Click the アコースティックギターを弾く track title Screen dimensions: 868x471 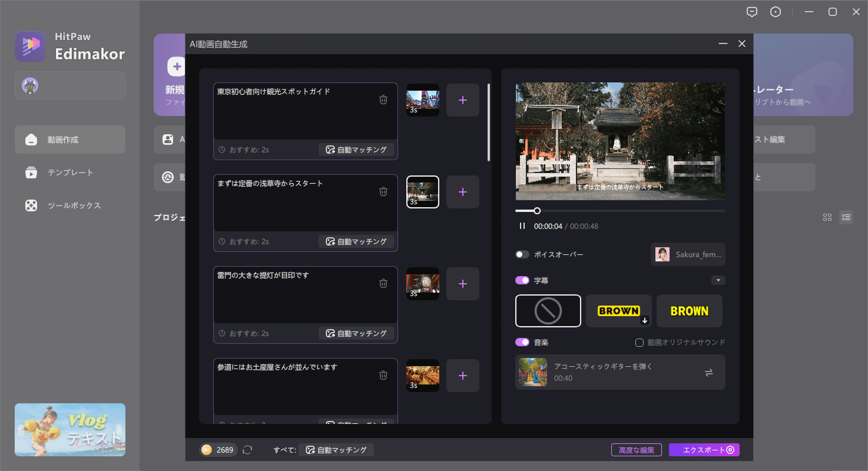point(604,366)
